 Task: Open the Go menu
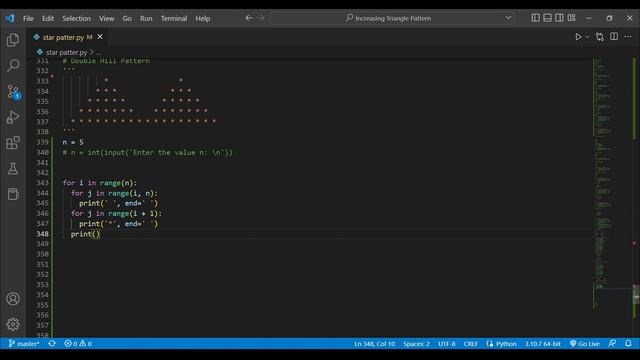pos(127,18)
